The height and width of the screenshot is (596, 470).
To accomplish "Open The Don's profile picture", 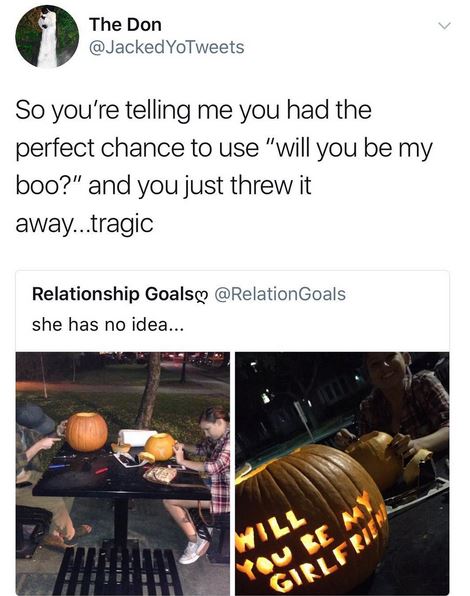I will point(47,36).
